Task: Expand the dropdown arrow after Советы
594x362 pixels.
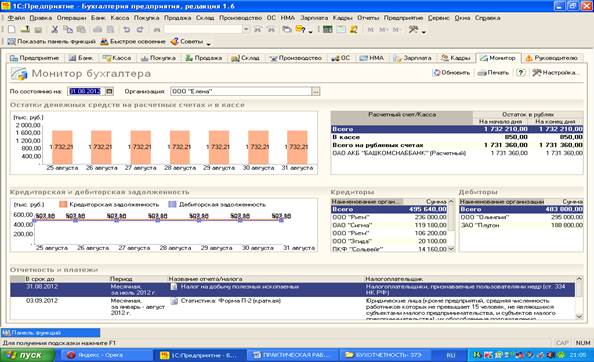Action: (x=208, y=43)
